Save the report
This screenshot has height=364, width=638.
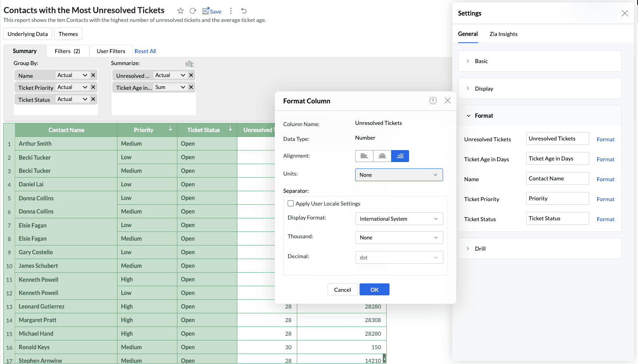212,11
